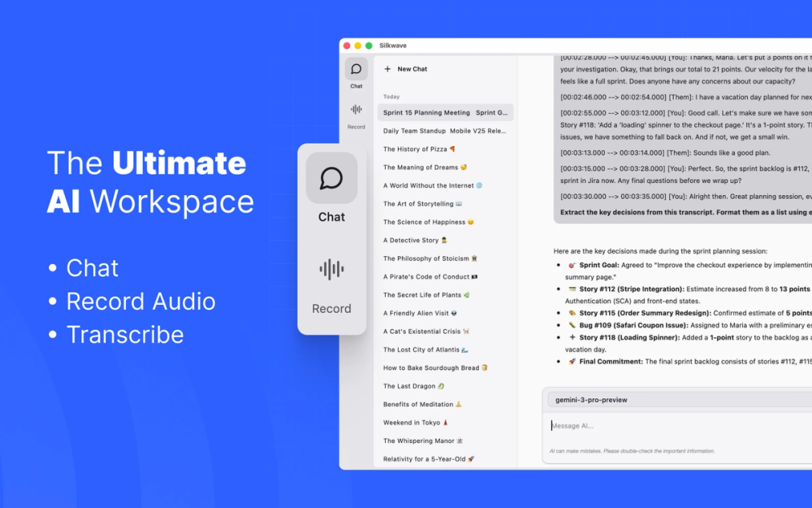Open the Sprint 15 Planning Meeting chat
The width and height of the screenshot is (812, 508).
point(445,112)
